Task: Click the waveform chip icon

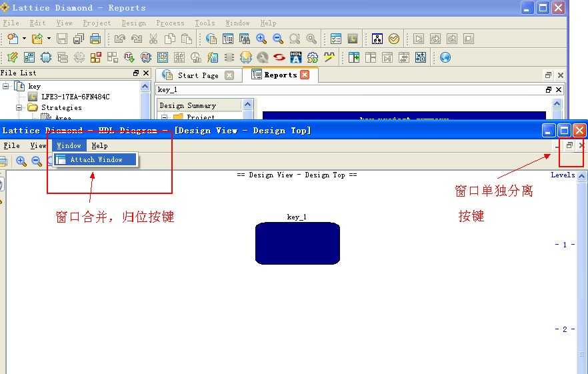Action: pyautogui.click(x=146, y=57)
